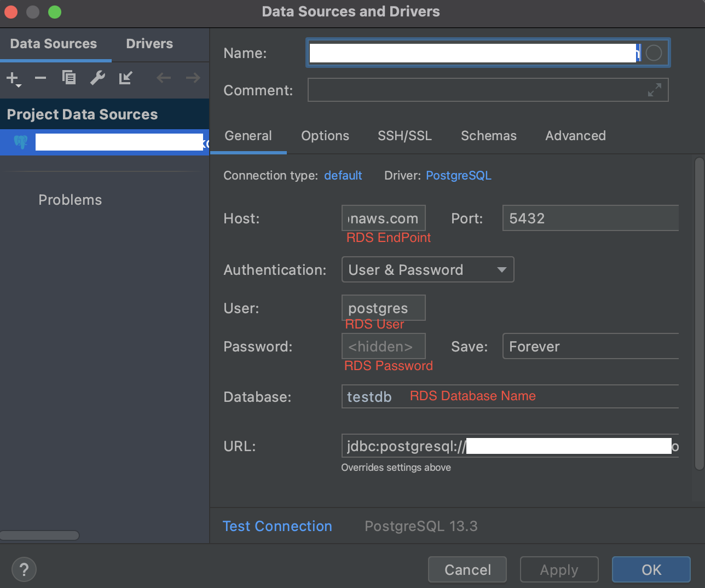Click the PostgreSQL 13.3 version text
705x588 pixels.
[421, 526]
